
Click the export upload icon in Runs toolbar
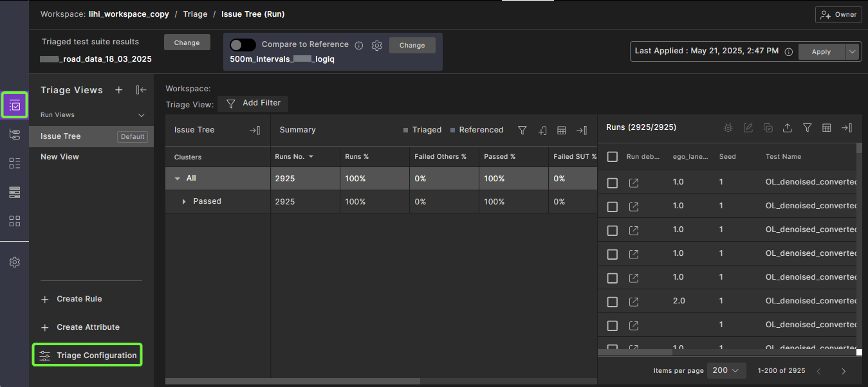[x=787, y=128]
